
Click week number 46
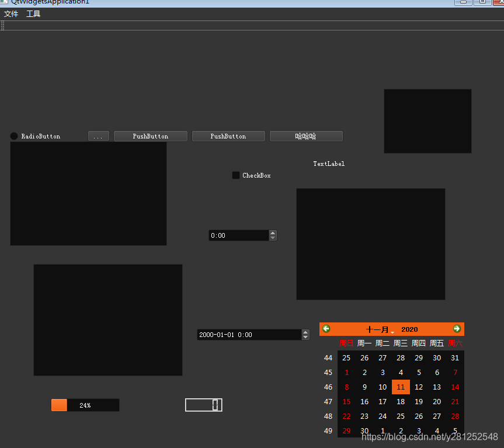pos(328,387)
